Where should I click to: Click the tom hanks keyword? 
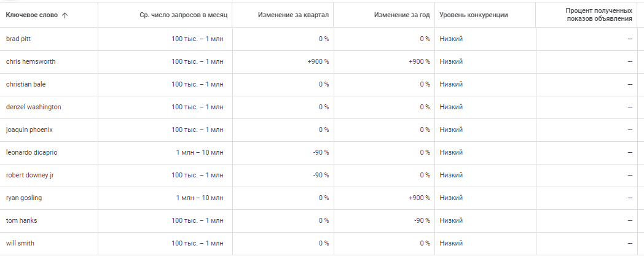tap(22, 220)
